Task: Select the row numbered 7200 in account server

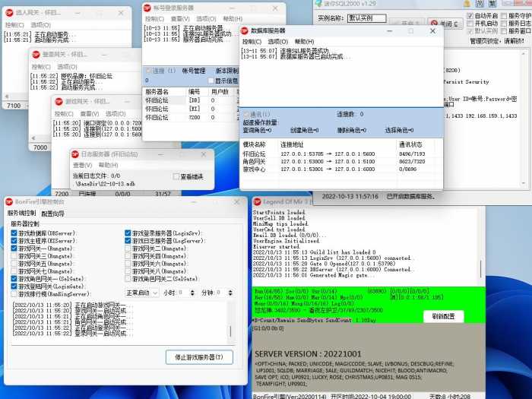Action: click(192, 117)
